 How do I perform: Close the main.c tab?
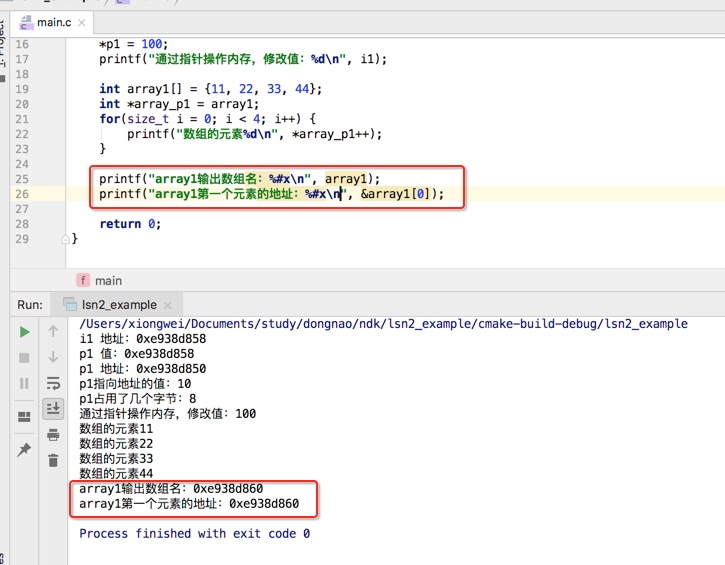82,23
